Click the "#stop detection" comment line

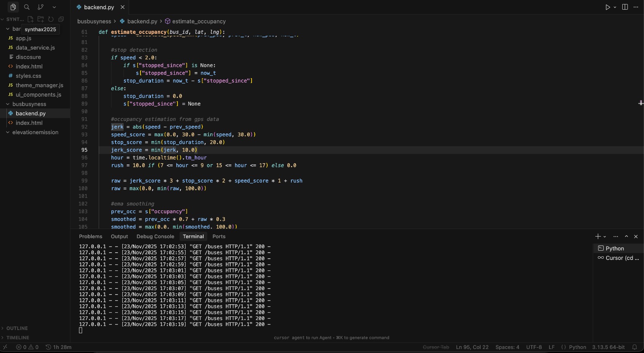click(x=134, y=50)
